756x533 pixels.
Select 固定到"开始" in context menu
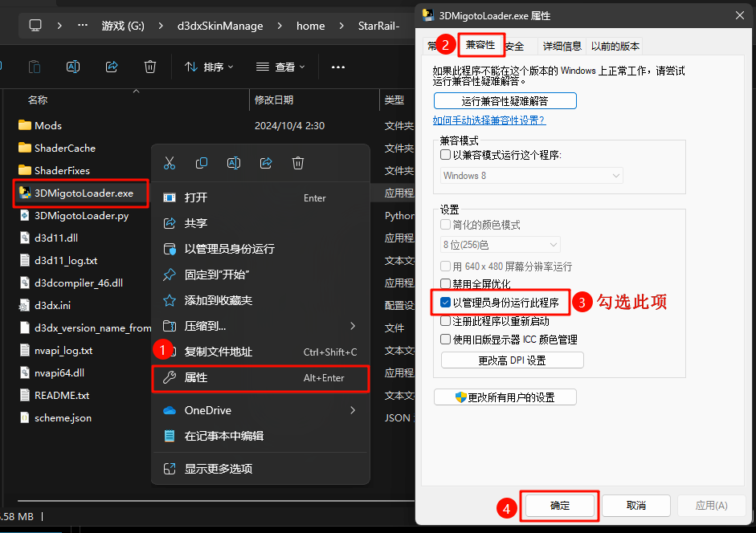(260, 275)
